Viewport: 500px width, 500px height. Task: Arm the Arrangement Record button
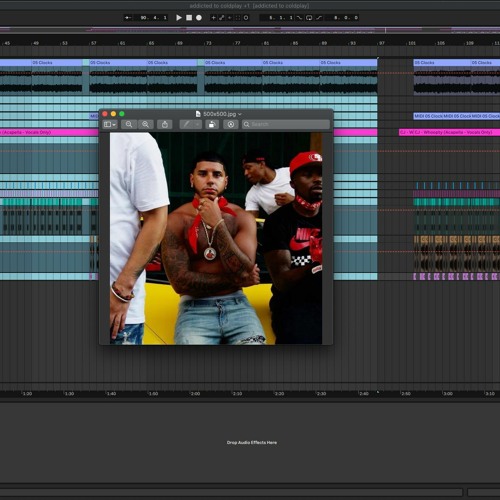(x=199, y=18)
